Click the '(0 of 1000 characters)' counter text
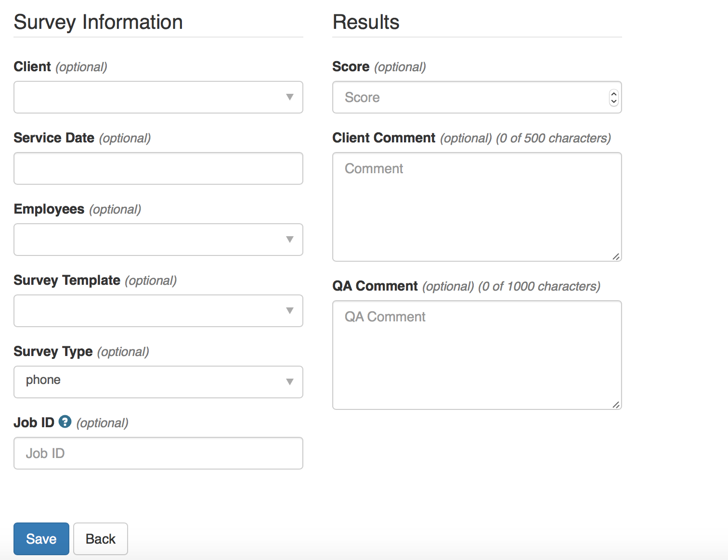This screenshot has width=728, height=560. [539, 286]
